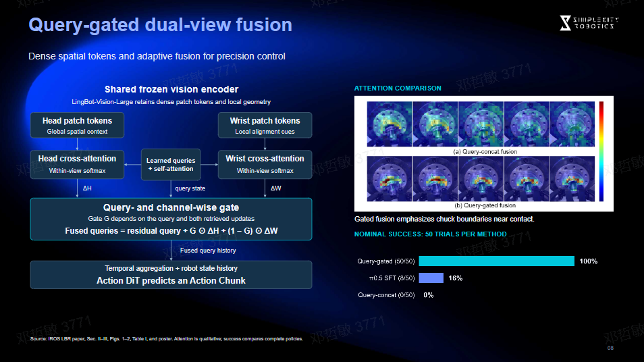Click the 'Query- and channel-wise gate' heading
This screenshot has height=362, width=644.
(x=171, y=207)
